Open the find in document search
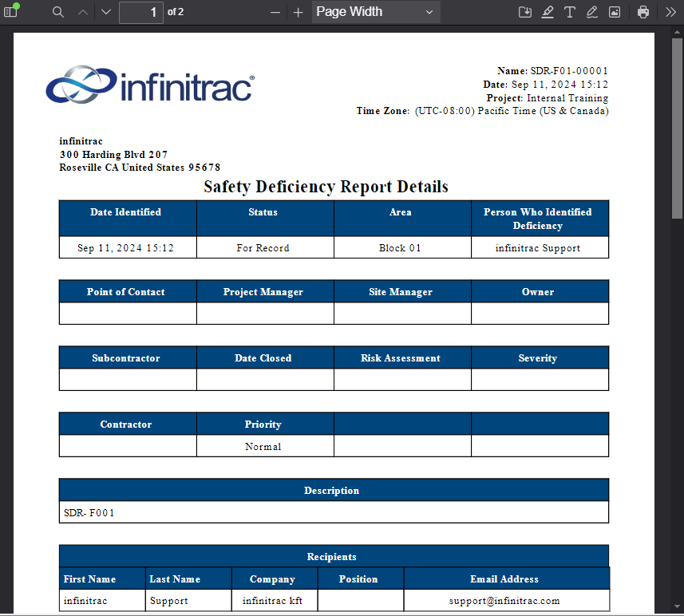This screenshot has height=616, width=684. pyautogui.click(x=58, y=12)
